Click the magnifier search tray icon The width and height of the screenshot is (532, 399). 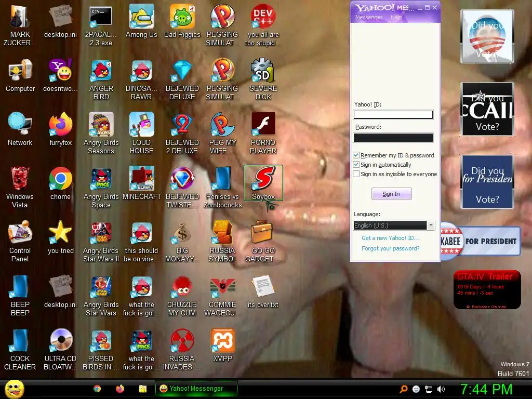pyautogui.click(x=403, y=389)
